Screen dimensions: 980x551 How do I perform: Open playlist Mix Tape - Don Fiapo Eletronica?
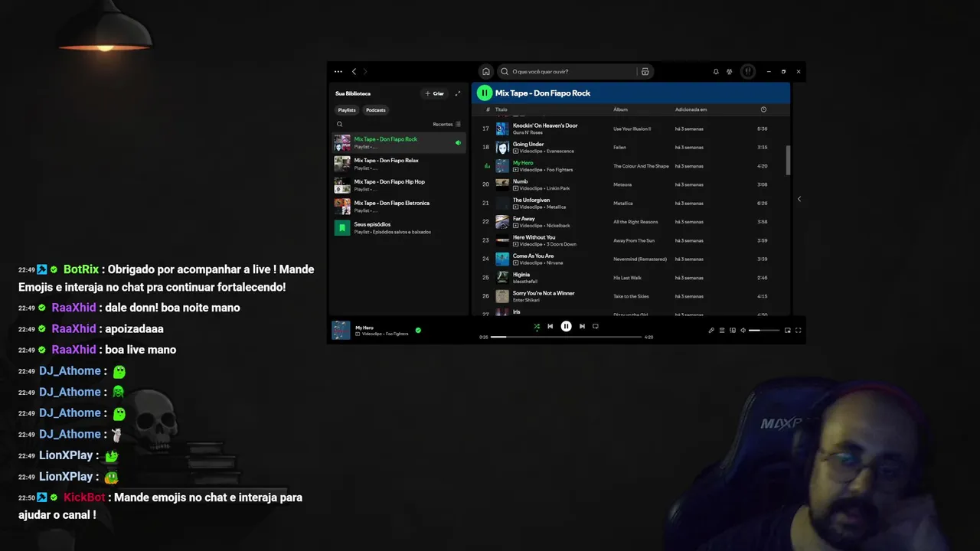(399, 207)
